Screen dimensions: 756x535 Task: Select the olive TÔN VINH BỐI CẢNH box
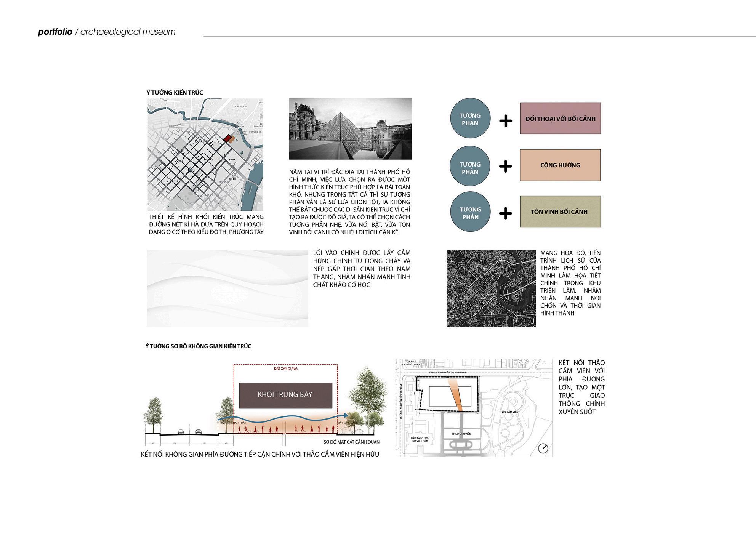point(560,211)
